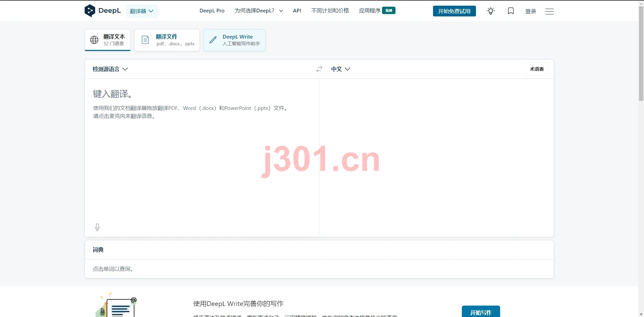644x317 pixels.
Task: Switch to the 翻译文件 tab
Action: (x=167, y=40)
